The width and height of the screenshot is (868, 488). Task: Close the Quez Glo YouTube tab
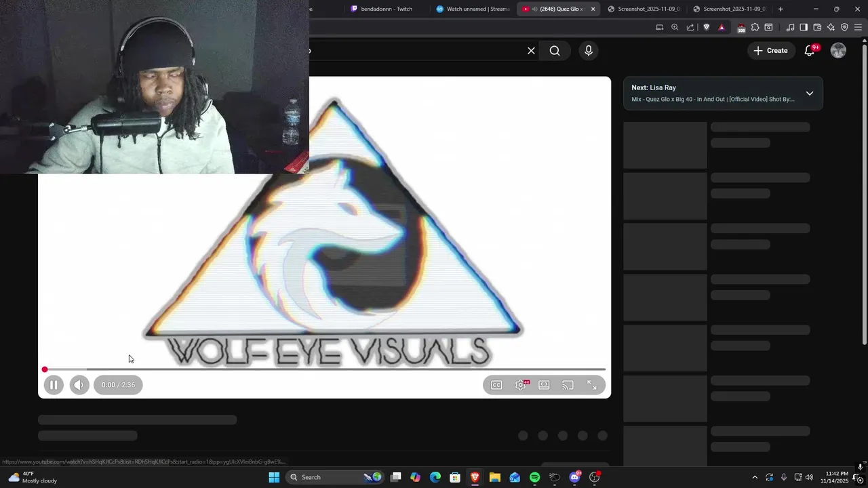click(x=593, y=9)
